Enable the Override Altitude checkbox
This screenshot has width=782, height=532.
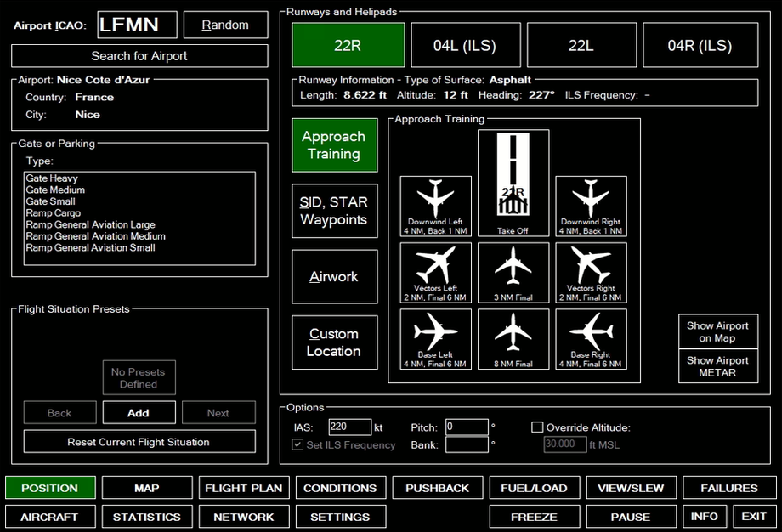coord(537,427)
